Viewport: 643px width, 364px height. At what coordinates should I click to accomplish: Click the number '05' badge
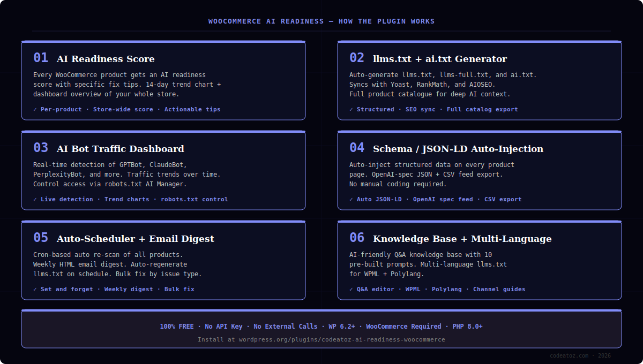click(41, 238)
